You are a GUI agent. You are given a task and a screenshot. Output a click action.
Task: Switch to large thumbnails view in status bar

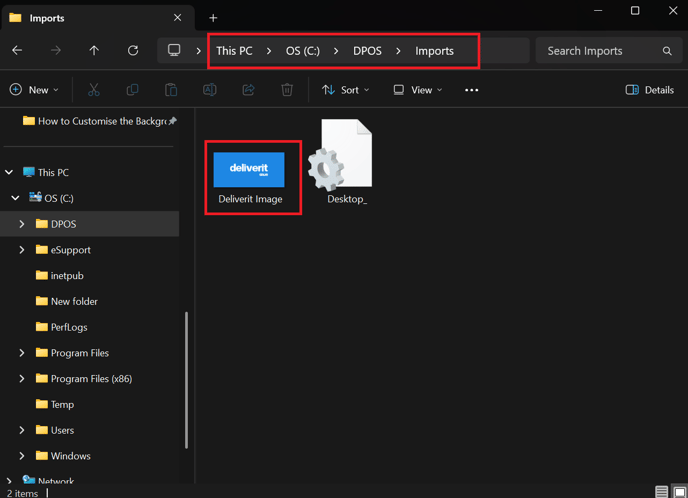pyautogui.click(x=680, y=492)
